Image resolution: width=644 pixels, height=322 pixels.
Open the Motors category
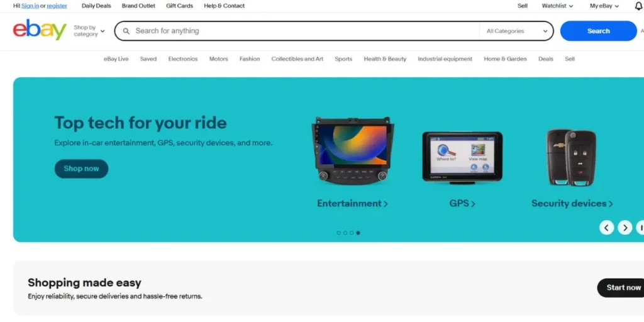pyautogui.click(x=218, y=59)
